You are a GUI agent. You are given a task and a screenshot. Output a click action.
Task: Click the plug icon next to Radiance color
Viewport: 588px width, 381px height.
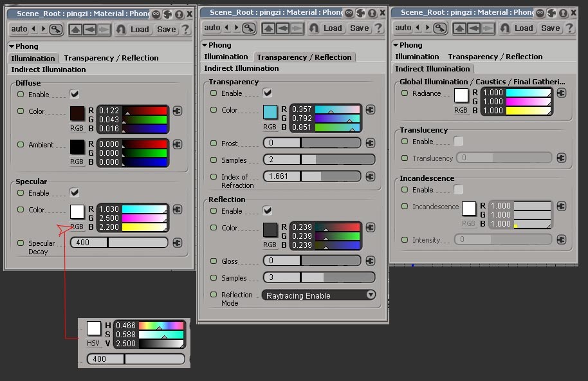tap(562, 93)
